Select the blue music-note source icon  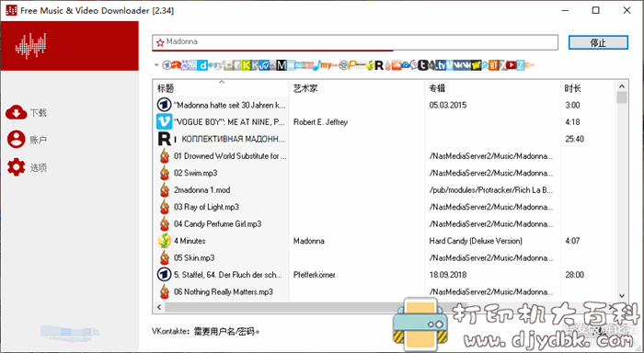[x=316, y=65]
